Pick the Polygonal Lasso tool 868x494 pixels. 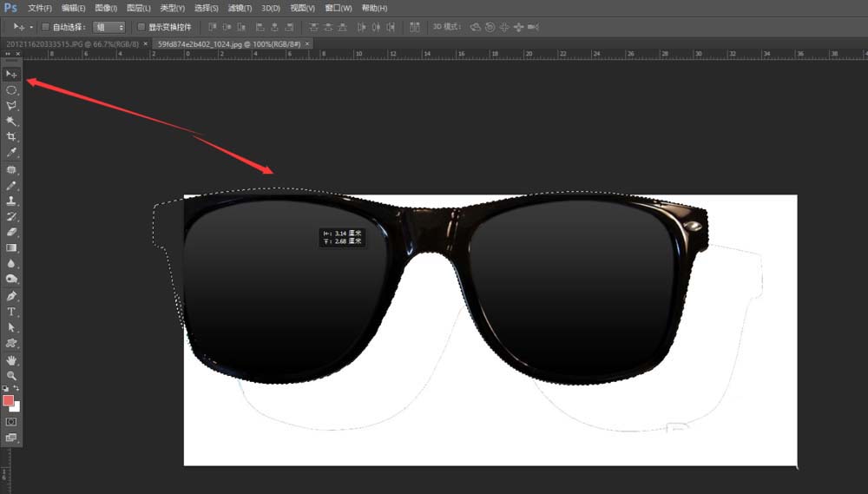coord(12,105)
